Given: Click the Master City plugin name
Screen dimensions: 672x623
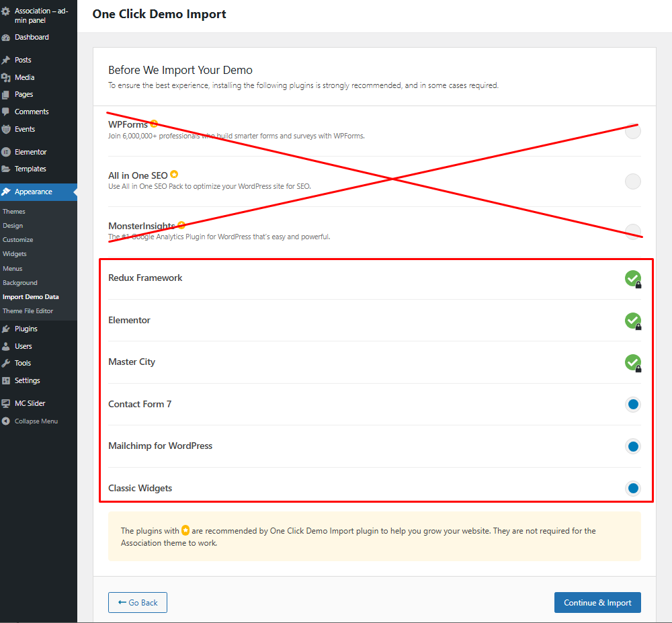Looking at the screenshot, I should (132, 362).
